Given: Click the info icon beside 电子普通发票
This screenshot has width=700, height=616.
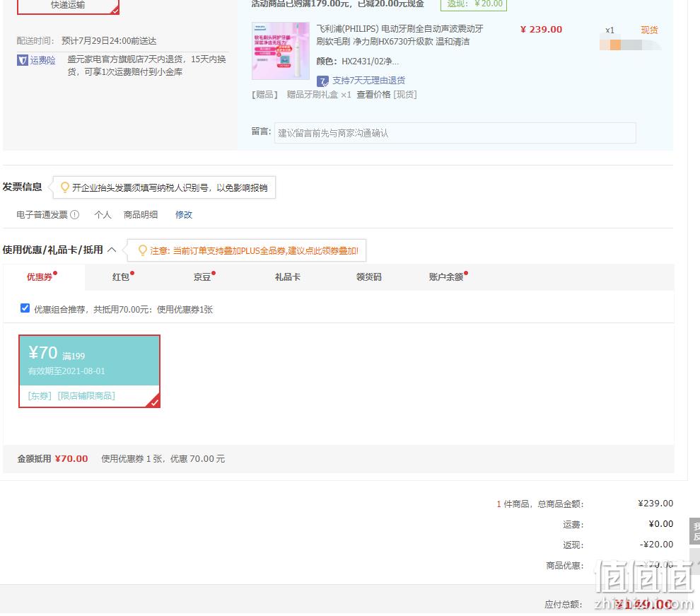Looking at the screenshot, I should tap(75, 215).
